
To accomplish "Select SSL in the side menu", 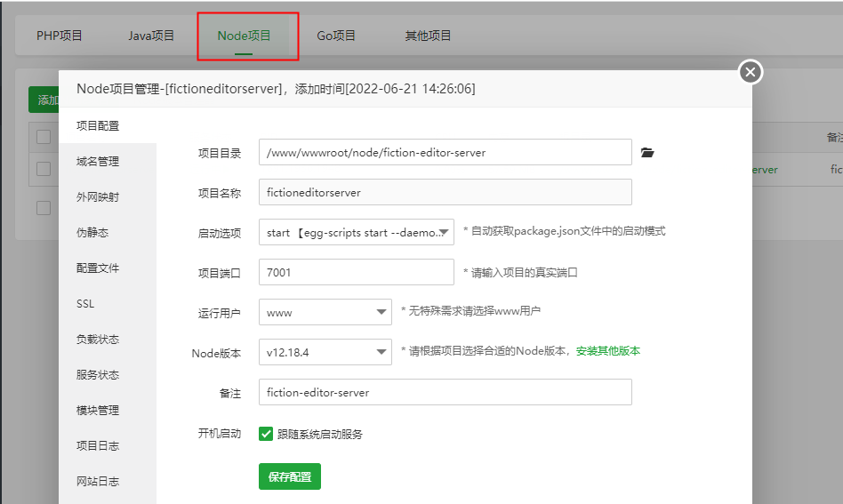I will click(x=85, y=304).
